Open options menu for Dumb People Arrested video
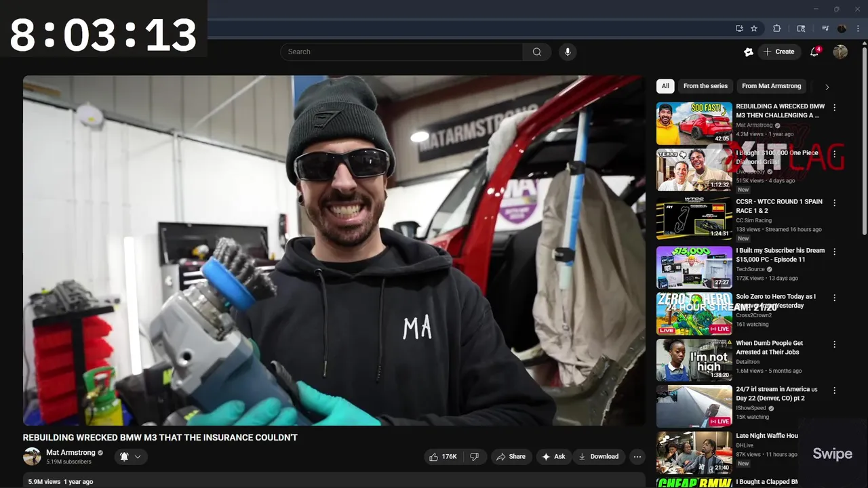The image size is (868, 488). [x=834, y=344]
